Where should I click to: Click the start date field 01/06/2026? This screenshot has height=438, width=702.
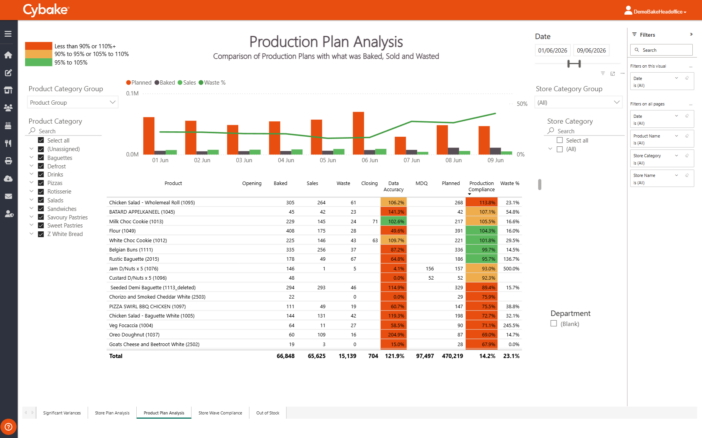click(x=552, y=51)
